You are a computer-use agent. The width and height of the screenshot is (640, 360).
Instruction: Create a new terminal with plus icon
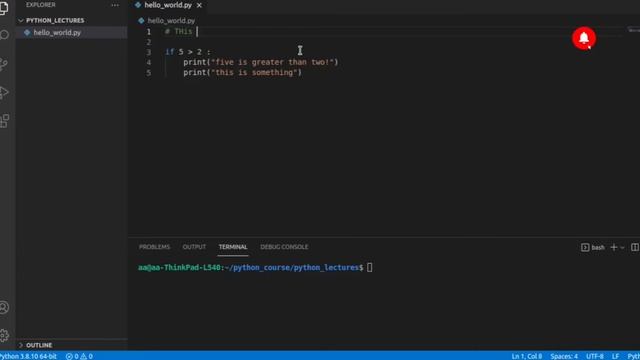coord(613,247)
